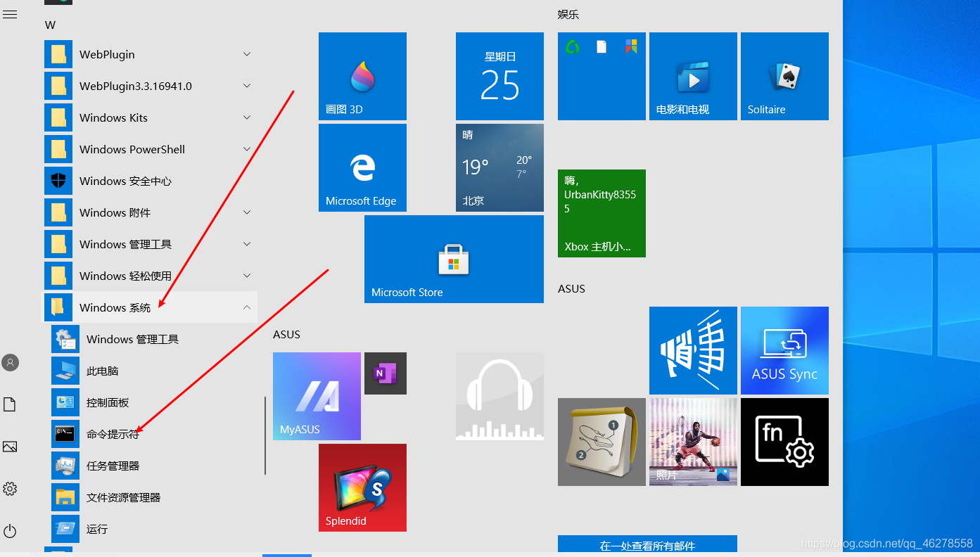This screenshot has height=557, width=980.
Task: Expand the Windows 附件 folder chevron
Action: coord(247,212)
